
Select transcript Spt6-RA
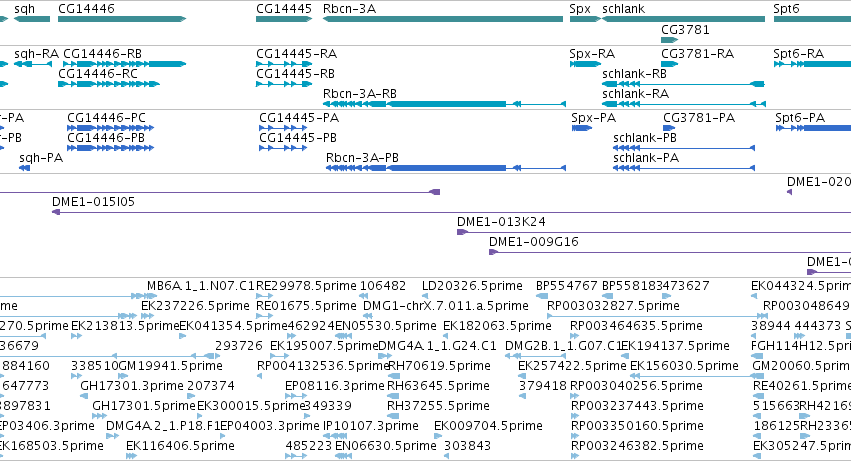(799, 54)
